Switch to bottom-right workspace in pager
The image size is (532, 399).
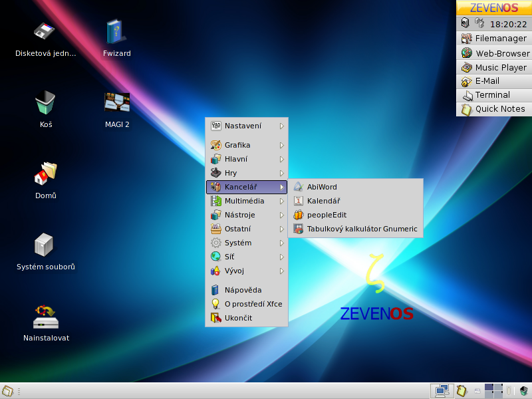[x=498, y=394]
